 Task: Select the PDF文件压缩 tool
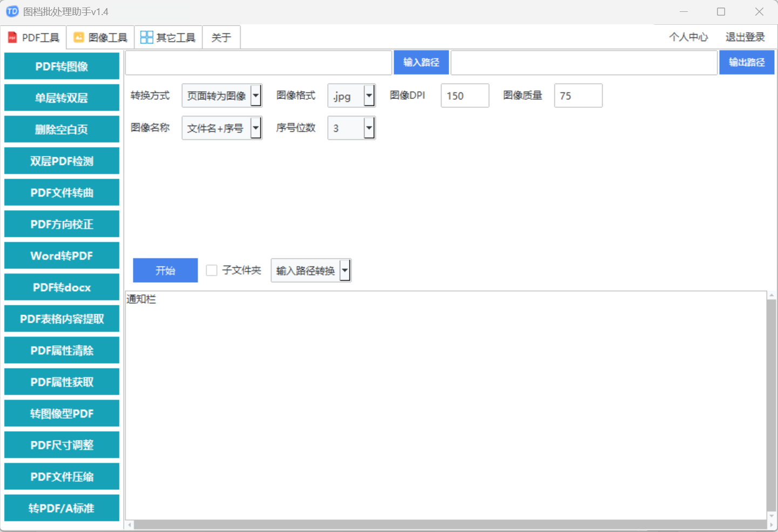pyautogui.click(x=62, y=476)
